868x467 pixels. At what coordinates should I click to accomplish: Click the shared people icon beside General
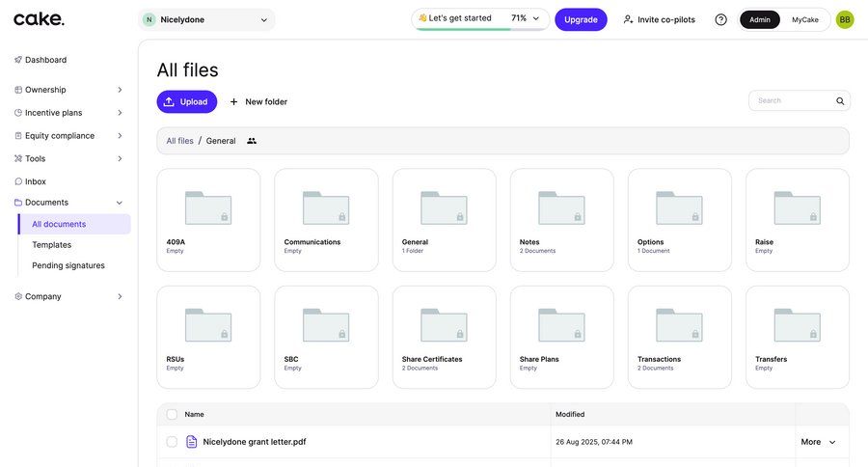(x=252, y=141)
